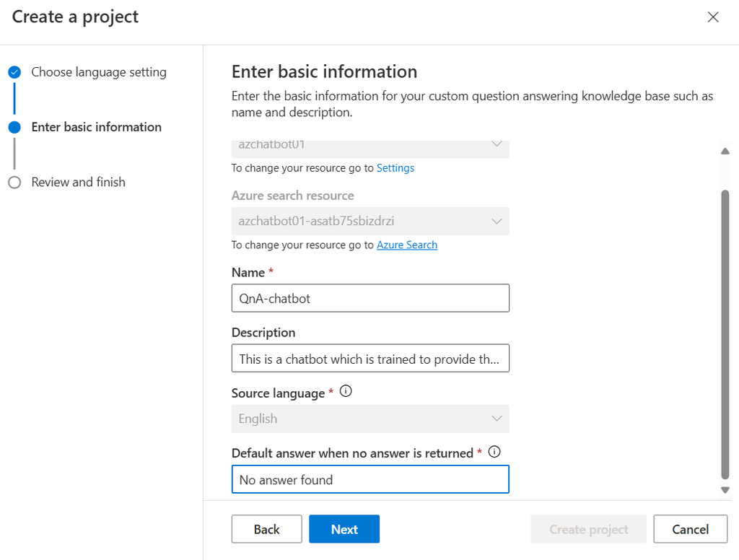Screen dimensions: 739x560
Task: Focus the Name field with QnA-chatbot
Action: (x=370, y=298)
